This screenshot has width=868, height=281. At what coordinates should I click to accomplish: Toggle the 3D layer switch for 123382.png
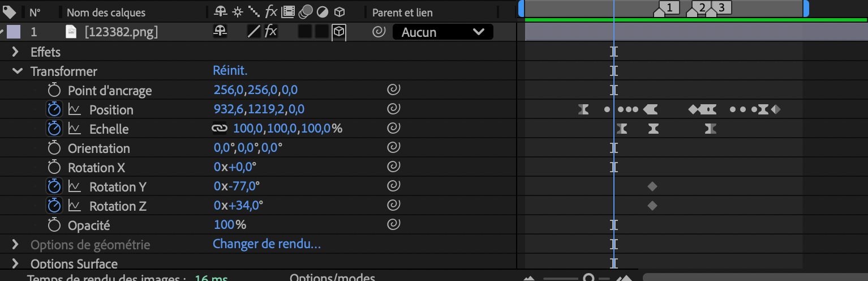tap(338, 32)
